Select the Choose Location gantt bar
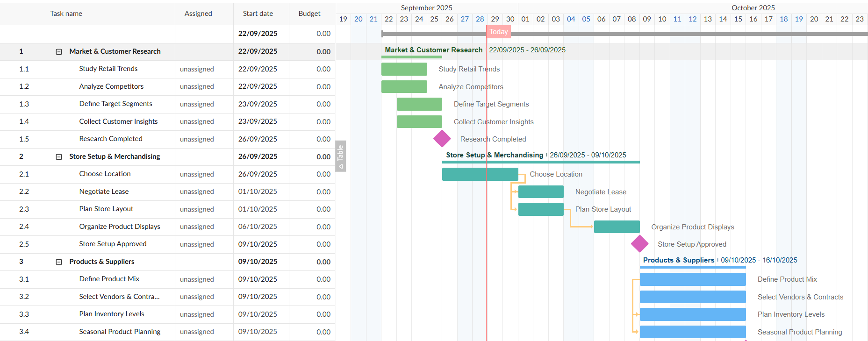 pos(480,174)
